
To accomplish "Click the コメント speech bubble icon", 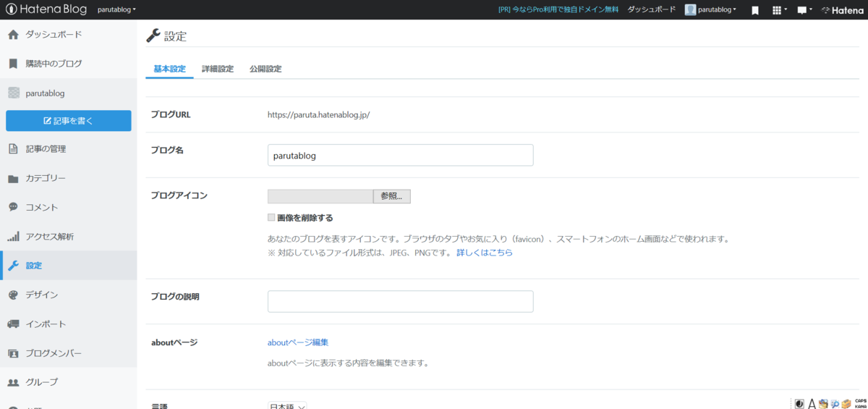I will [x=13, y=207].
